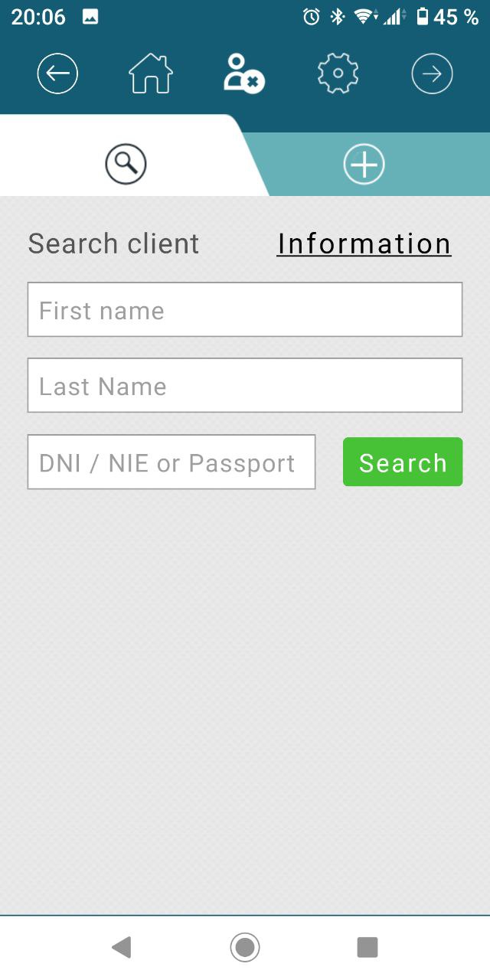This screenshot has height=980, width=490.
Task: Focus the First name field
Action: (245, 310)
